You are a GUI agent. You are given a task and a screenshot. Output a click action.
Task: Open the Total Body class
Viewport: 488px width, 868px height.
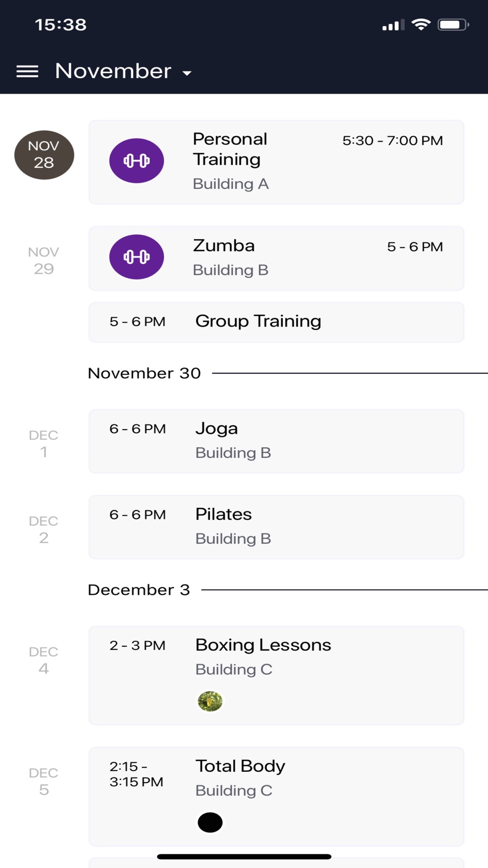(x=276, y=797)
